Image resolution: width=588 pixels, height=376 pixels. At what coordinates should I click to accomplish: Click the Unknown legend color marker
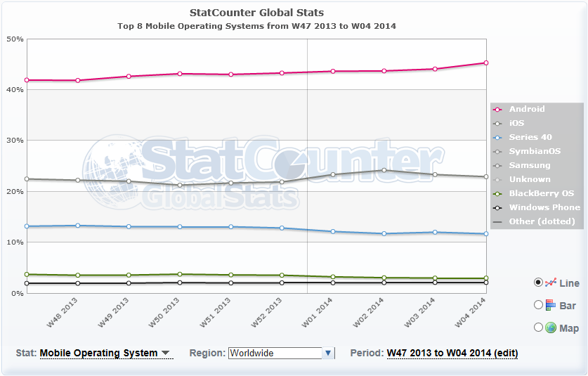[498, 180]
